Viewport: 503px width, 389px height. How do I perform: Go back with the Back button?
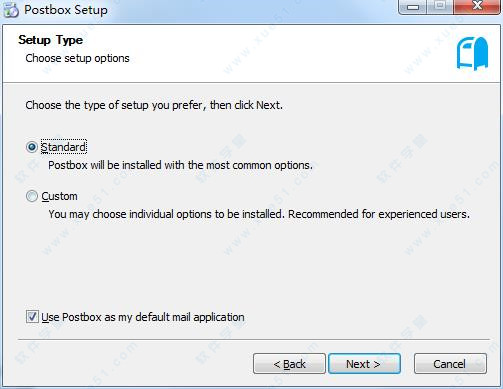(x=289, y=364)
